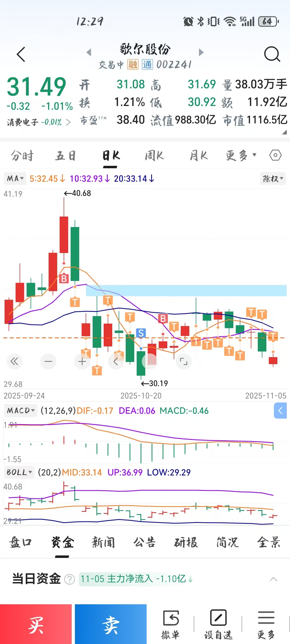Screen dimensions: 290x644
Task: Shift chart left with single chevron icon
Action: coord(116,361)
